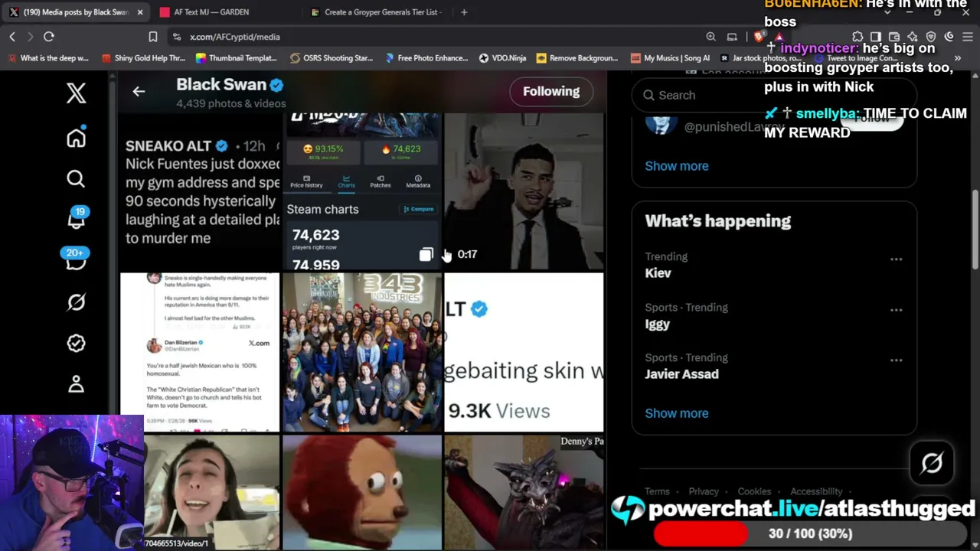980x551 pixels.
Task: Open the Terms footer link
Action: [x=657, y=491]
